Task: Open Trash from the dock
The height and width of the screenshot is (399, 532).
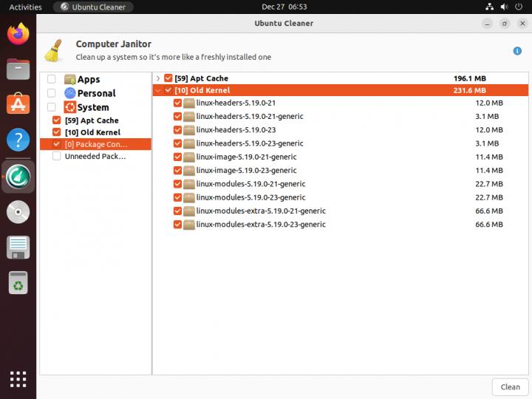Action: (18, 282)
